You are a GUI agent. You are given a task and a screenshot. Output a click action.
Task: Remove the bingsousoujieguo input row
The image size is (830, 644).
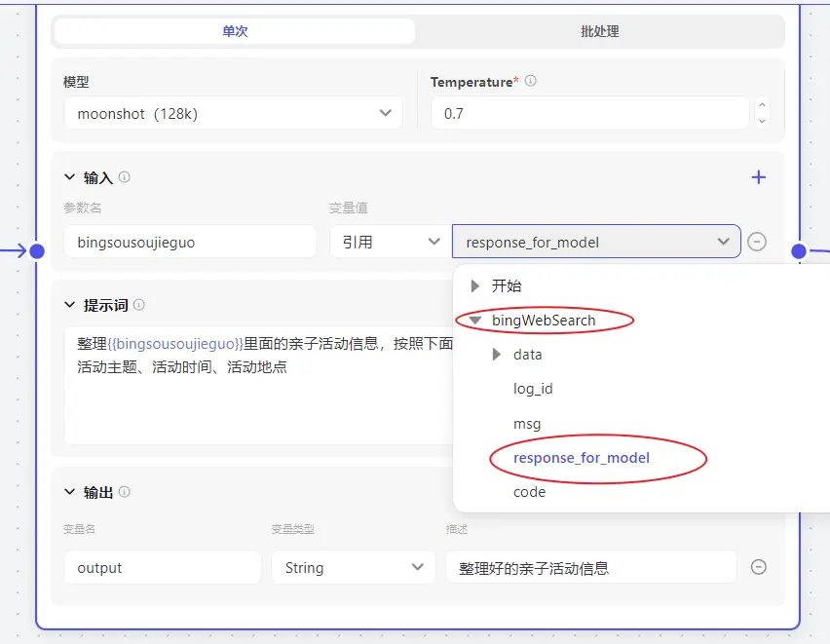pos(757,242)
